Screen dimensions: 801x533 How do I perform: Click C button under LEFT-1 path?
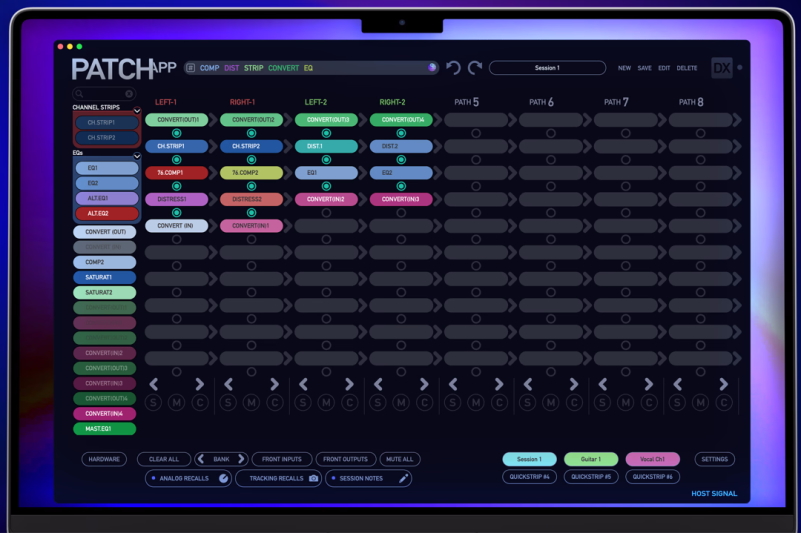pos(200,403)
